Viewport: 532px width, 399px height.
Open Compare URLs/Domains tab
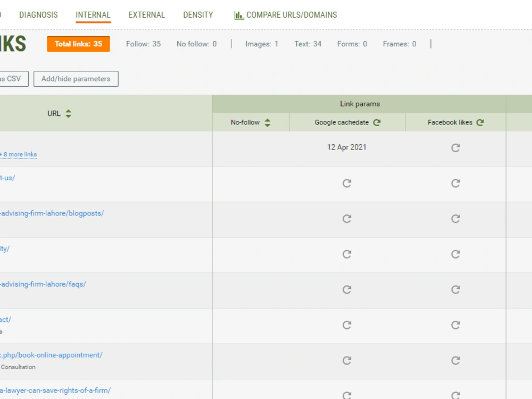tap(292, 15)
